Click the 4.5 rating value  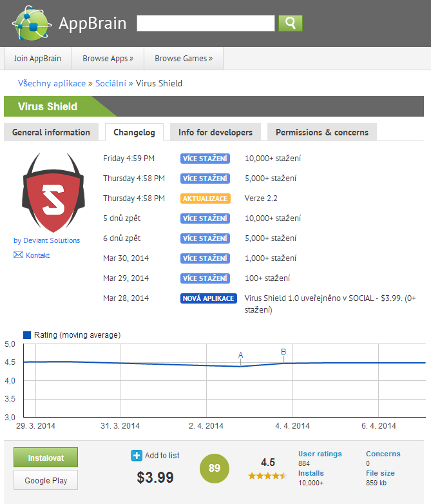point(268,462)
